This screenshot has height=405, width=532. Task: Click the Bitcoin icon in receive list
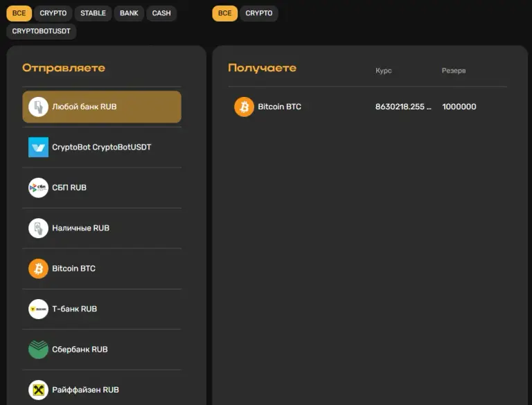(x=244, y=107)
